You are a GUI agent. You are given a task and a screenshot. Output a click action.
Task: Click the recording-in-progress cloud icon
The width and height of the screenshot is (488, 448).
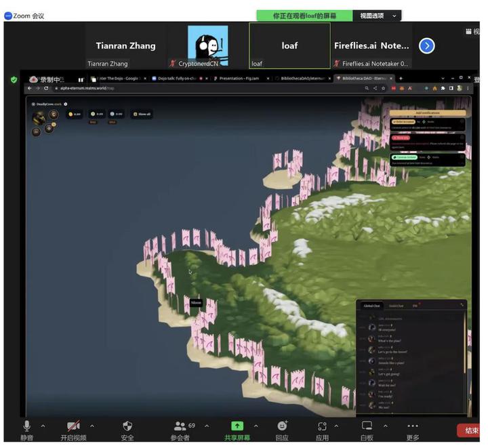tap(33, 80)
